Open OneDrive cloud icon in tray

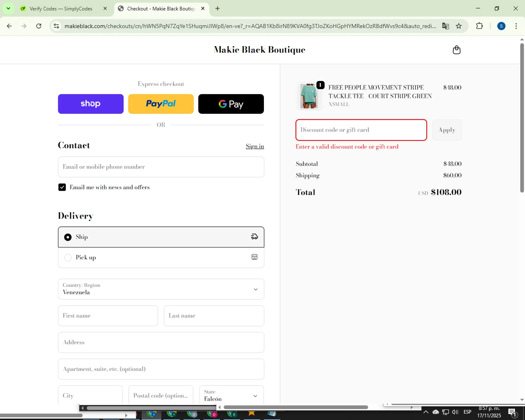pos(436,412)
